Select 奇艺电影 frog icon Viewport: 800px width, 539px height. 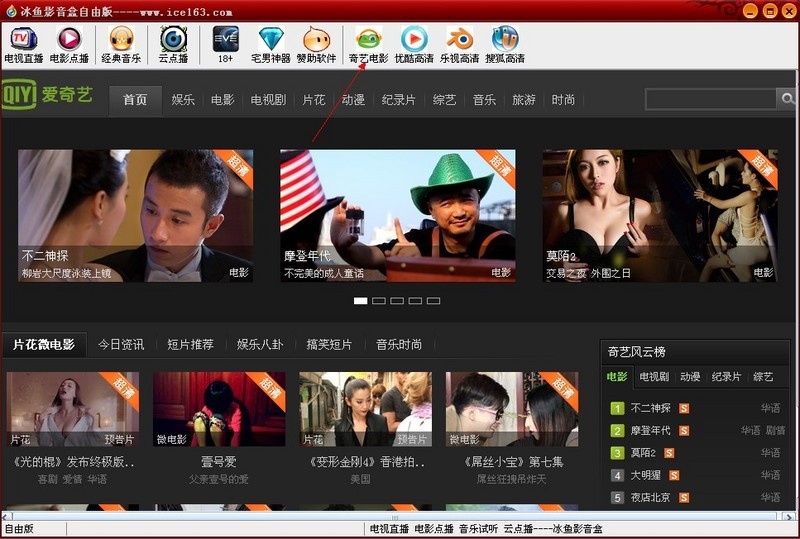coord(368,45)
